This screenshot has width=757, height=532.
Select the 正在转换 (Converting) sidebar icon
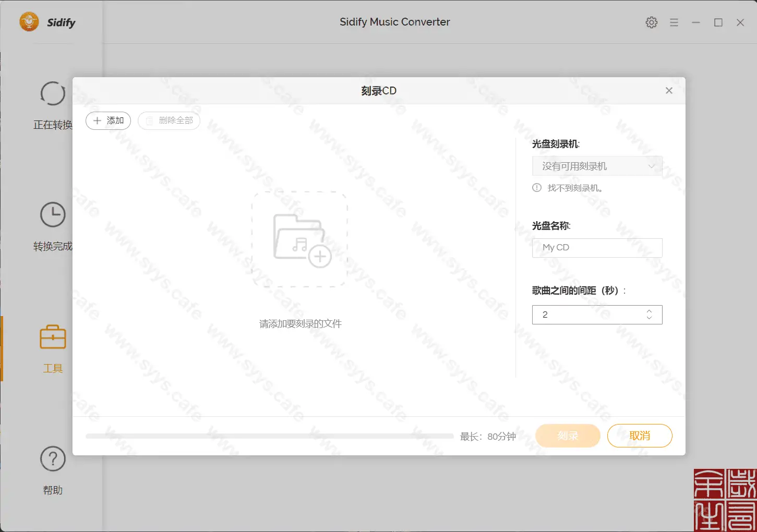52,94
